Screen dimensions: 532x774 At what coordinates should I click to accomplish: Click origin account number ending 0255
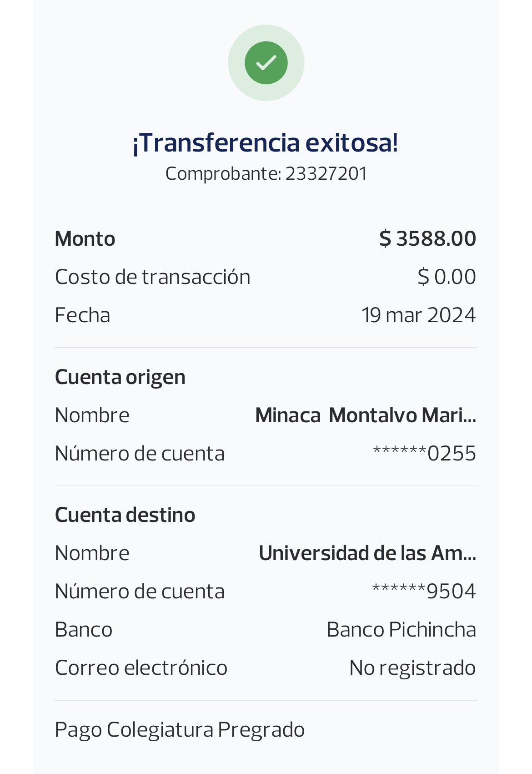pyautogui.click(x=424, y=454)
